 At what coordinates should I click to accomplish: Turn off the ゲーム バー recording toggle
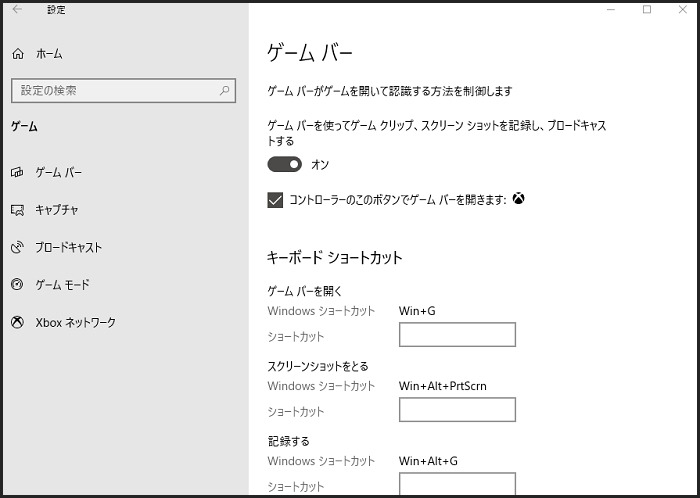pos(284,164)
